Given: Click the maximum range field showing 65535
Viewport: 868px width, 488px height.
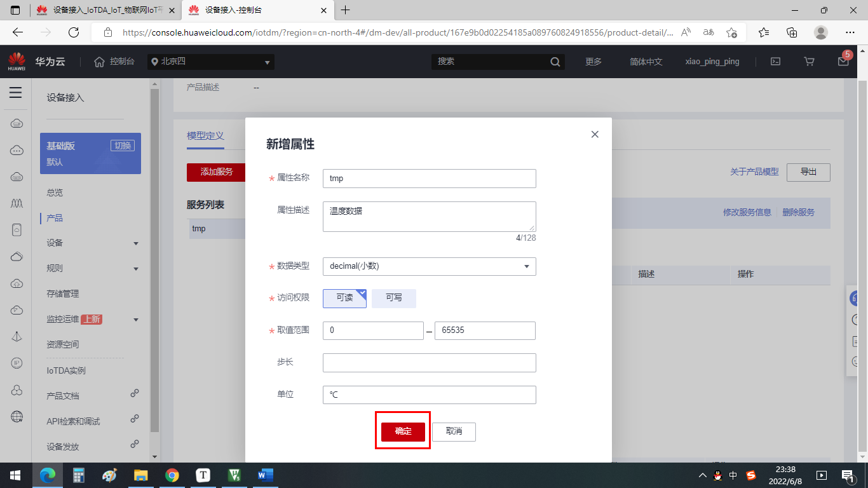Looking at the screenshot, I should point(485,331).
